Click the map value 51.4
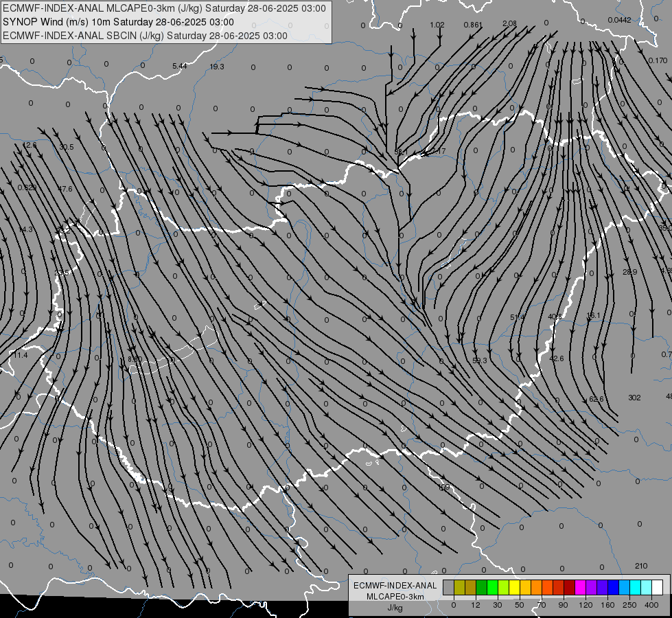672x618 pixels. coord(518,317)
